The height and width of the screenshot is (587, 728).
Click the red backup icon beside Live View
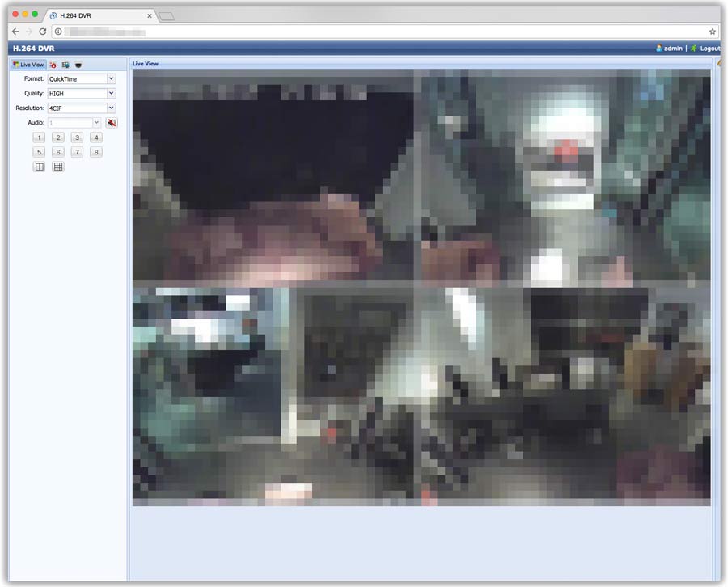click(53, 65)
